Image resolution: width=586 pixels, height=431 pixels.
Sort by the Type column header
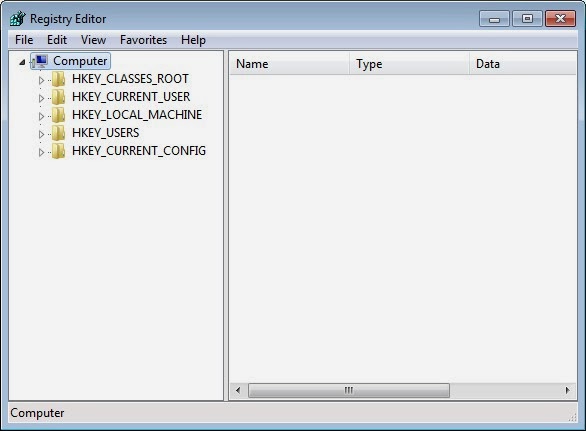coord(409,64)
